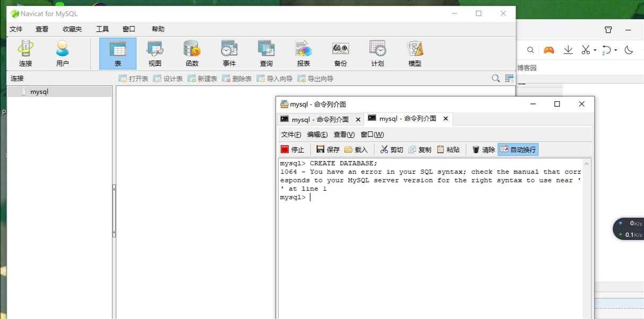The image size is (644, 319).
Task: Click 删除表 (Delete Table) button
Action: (x=237, y=78)
